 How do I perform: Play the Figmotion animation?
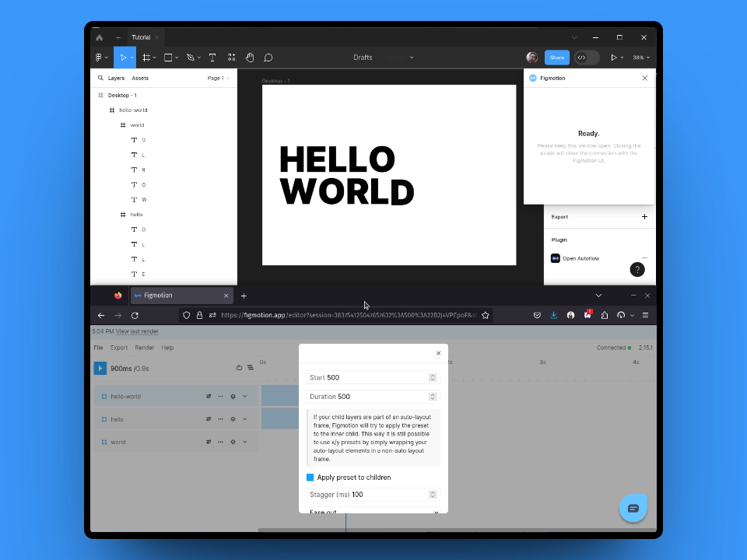[100, 368]
